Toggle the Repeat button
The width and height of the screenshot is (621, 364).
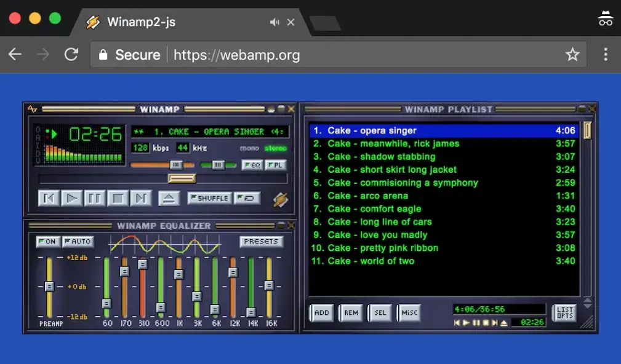[x=248, y=199]
